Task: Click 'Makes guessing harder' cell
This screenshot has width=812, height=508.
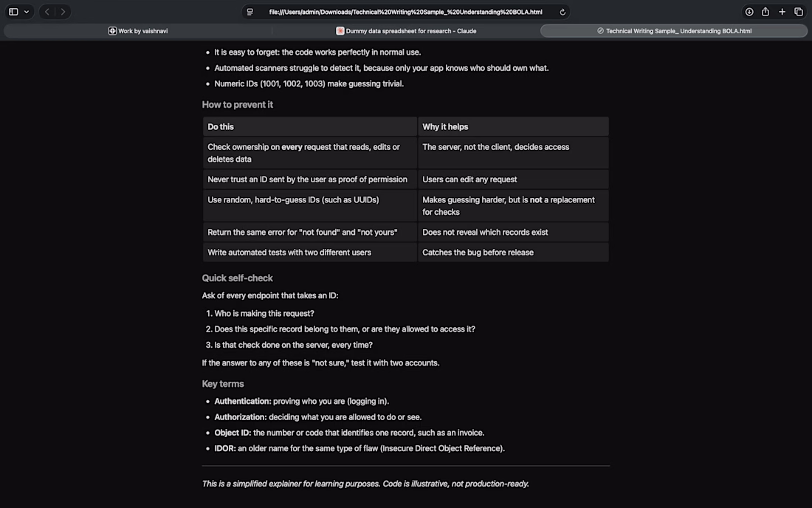Action: [x=513, y=206]
